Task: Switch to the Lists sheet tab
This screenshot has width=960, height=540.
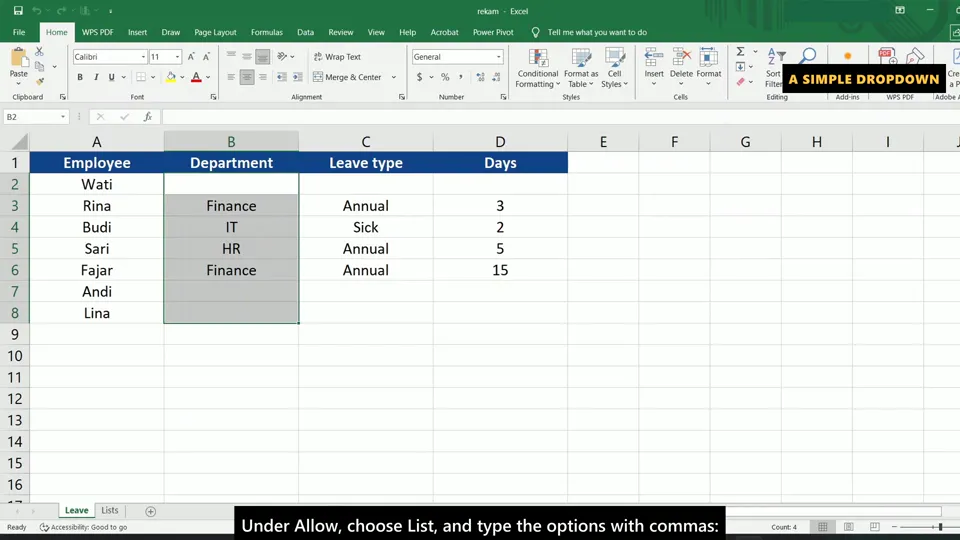Action: click(x=110, y=510)
